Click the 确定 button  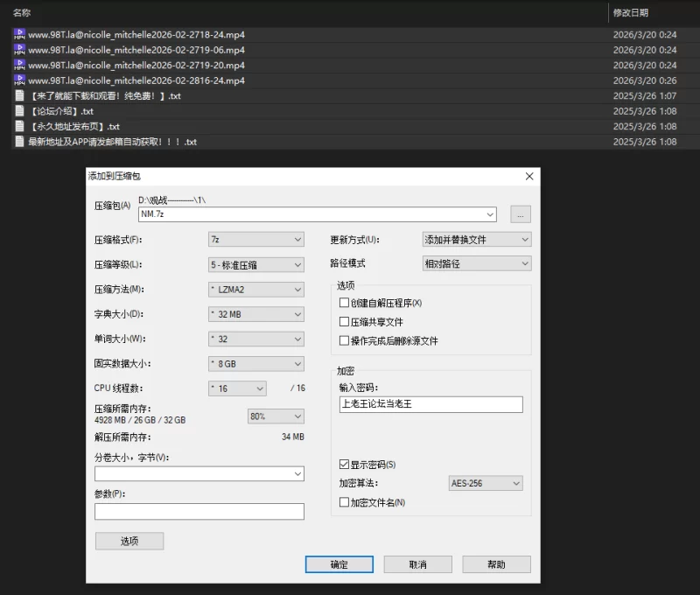[339, 564]
